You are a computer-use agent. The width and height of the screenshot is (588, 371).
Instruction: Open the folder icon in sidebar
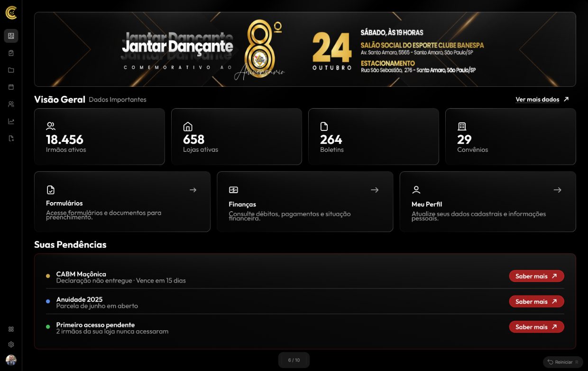tap(11, 70)
